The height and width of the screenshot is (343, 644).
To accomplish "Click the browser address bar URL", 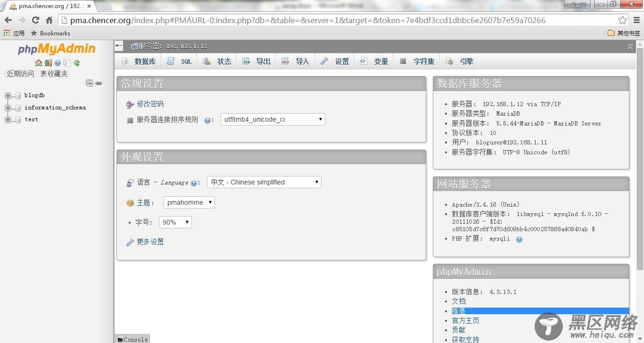I will [x=308, y=20].
